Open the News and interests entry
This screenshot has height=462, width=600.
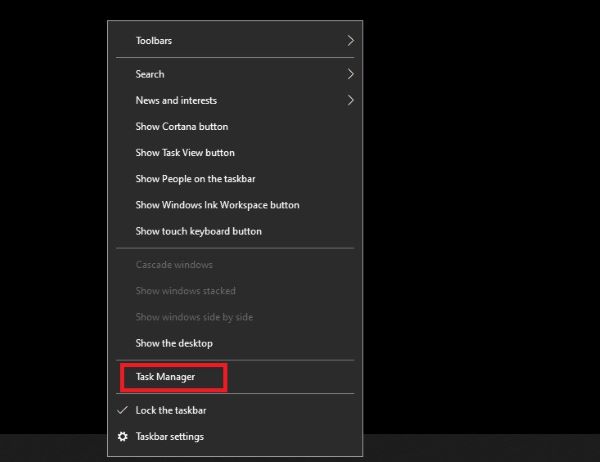[x=235, y=100]
